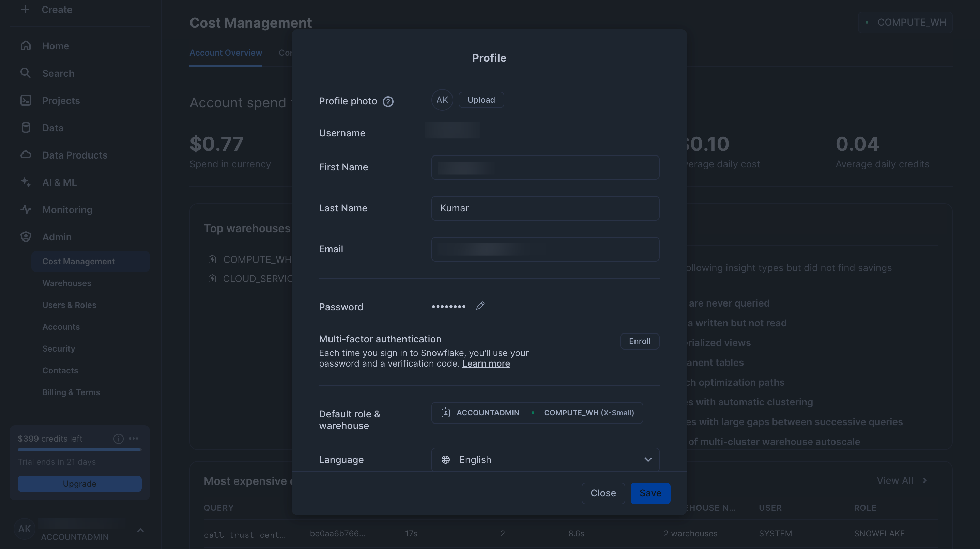Open the Language dropdown
Viewport: 980px width, 549px height.
coord(545,460)
